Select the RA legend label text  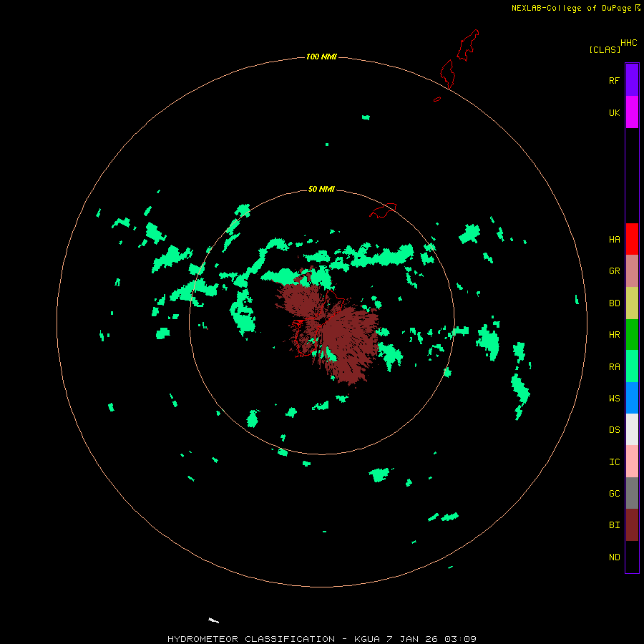click(614, 367)
